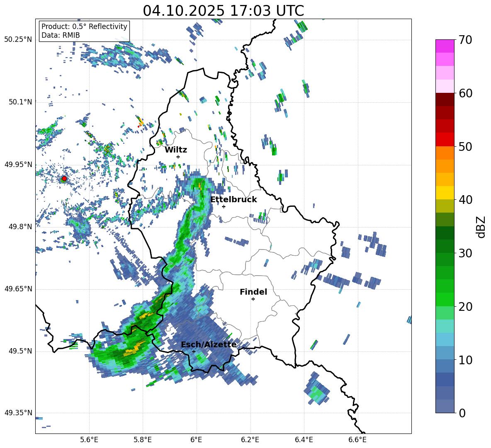Image resolution: width=491 pixels, height=448 pixels.
Task: Click the cross marker below Esch/Alzette
Action: tap(194, 351)
